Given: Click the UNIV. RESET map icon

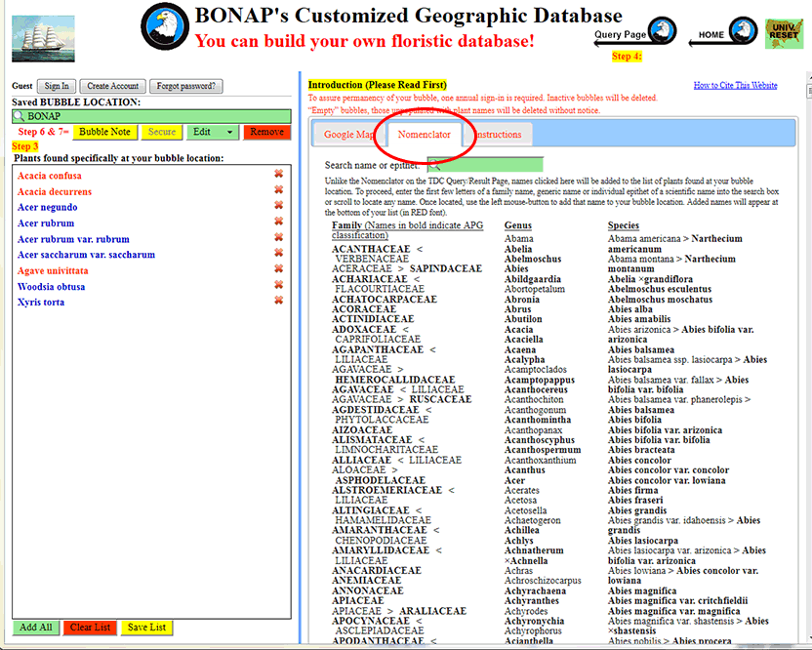Looking at the screenshot, I should pyautogui.click(x=784, y=33).
